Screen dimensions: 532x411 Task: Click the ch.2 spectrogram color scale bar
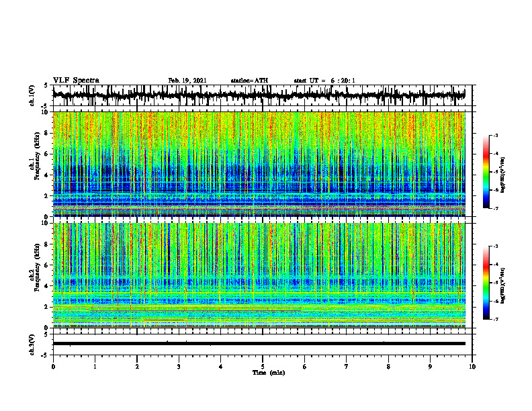coord(486,283)
